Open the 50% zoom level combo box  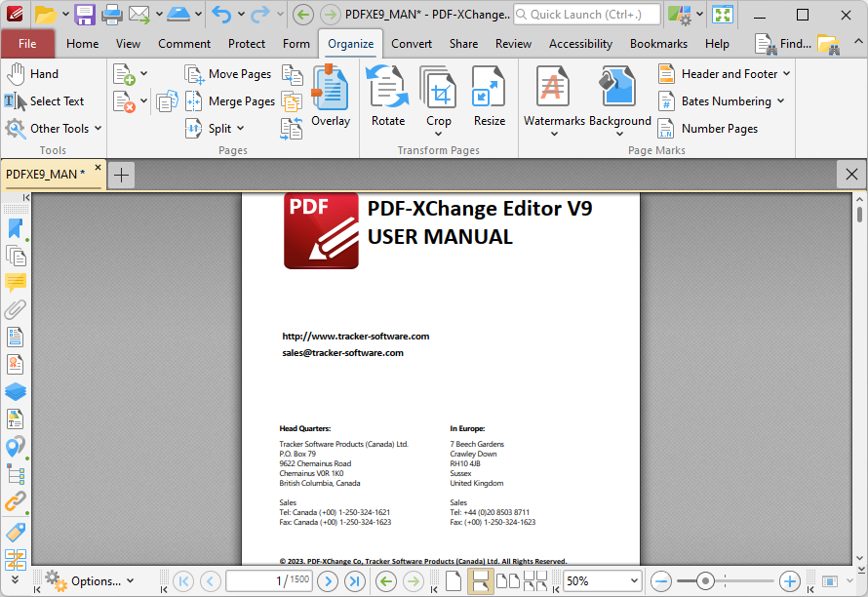coord(603,581)
